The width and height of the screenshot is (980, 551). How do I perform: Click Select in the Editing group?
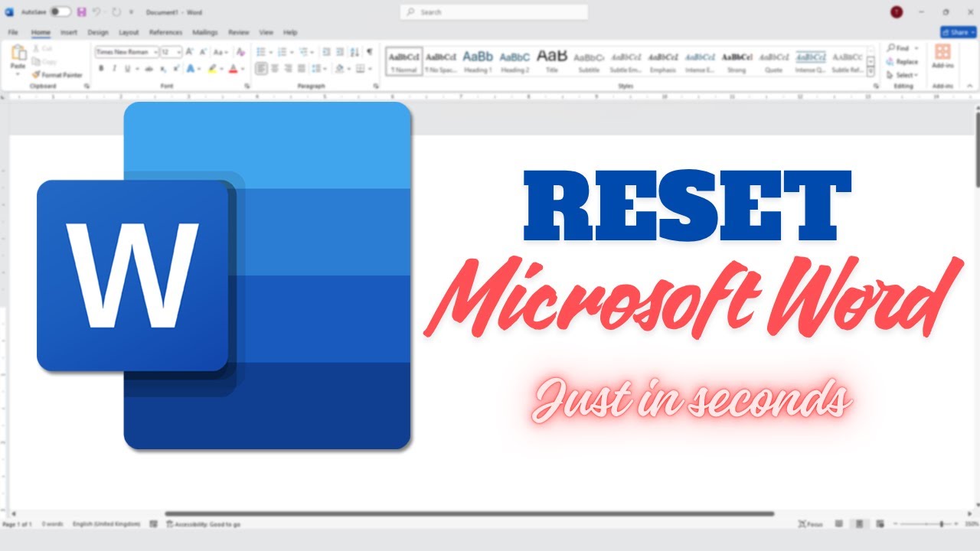tap(902, 75)
